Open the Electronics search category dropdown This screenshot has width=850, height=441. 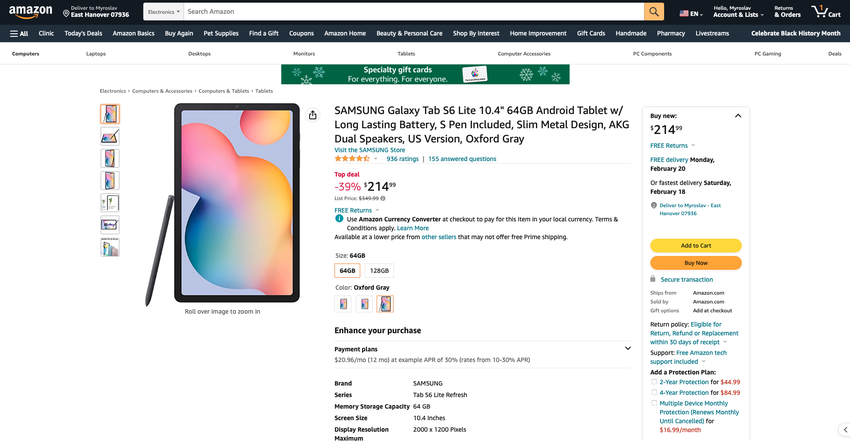tap(162, 12)
